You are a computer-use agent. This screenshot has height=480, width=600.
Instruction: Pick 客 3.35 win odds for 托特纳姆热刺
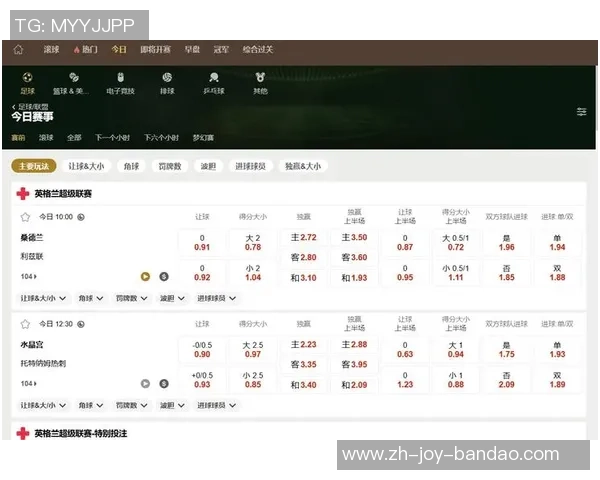[304, 364]
